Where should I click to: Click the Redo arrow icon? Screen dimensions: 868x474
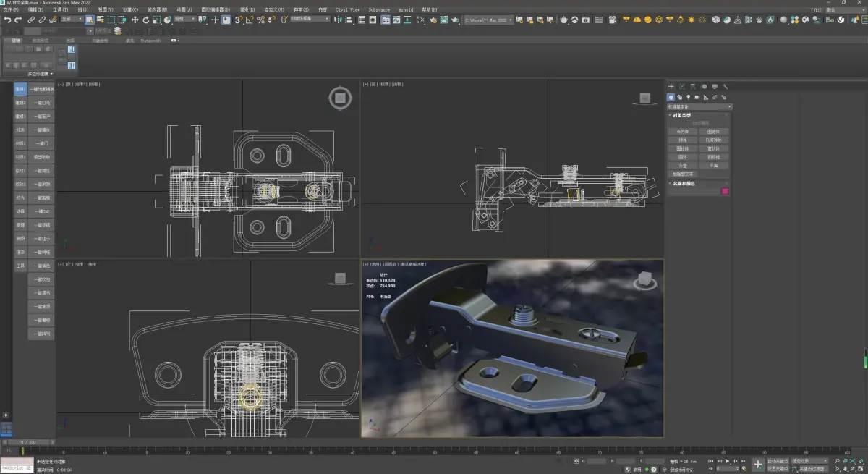click(x=18, y=20)
